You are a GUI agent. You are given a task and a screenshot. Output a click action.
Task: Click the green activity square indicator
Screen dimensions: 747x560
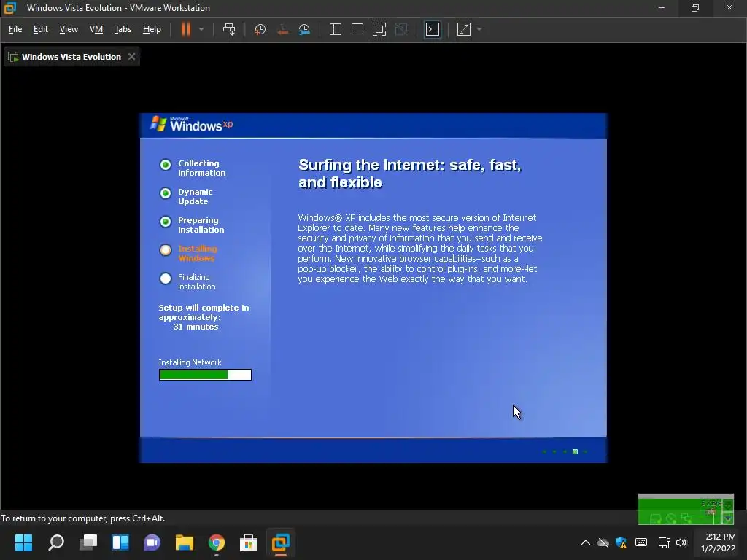pos(575,451)
